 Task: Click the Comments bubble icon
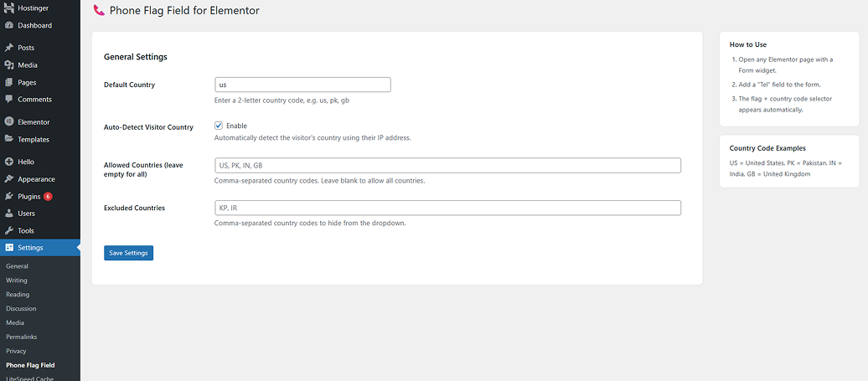pyautogui.click(x=9, y=100)
